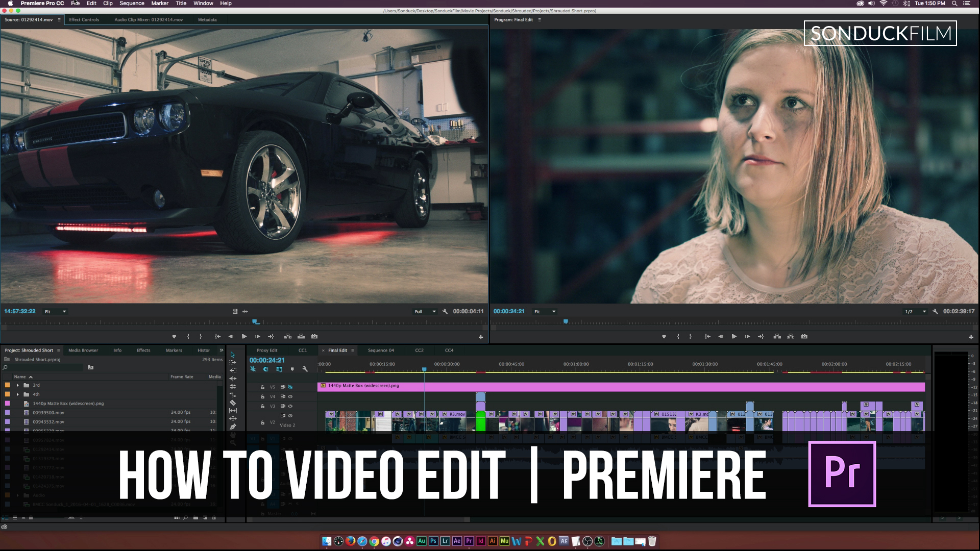
Task: Step forward one frame in Program monitor
Action: click(747, 337)
